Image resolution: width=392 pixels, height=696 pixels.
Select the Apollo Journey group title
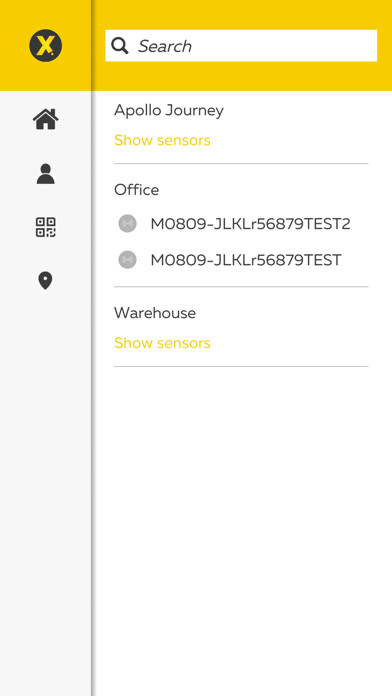click(x=169, y=111)
